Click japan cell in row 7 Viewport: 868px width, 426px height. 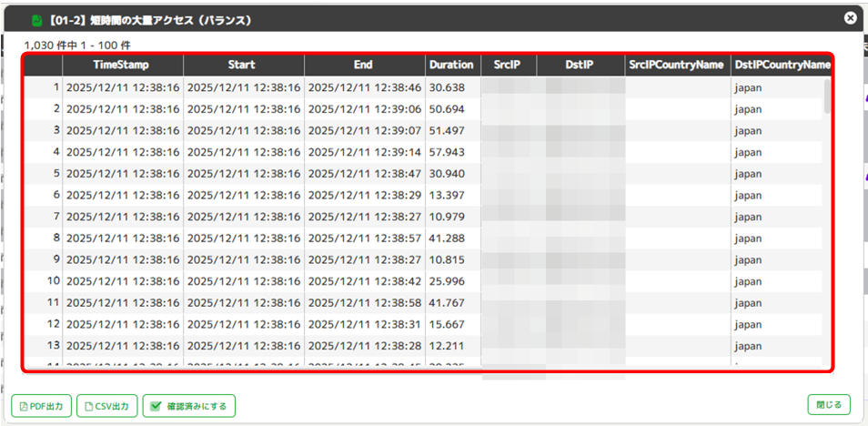point(749,218)
